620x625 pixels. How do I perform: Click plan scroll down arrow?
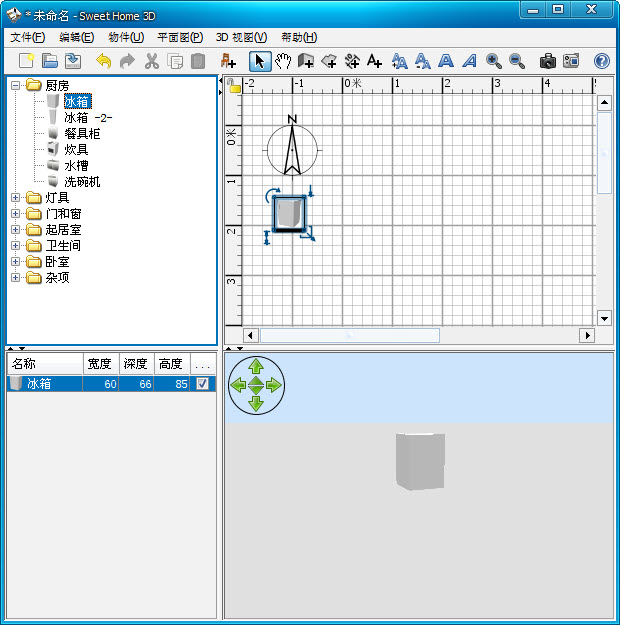point(604,318)
